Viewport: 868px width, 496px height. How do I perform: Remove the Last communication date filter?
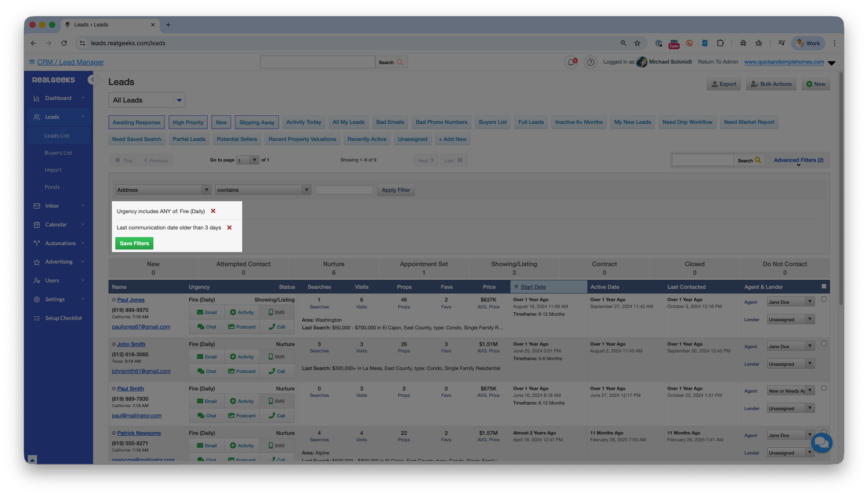tap(229, 227)
